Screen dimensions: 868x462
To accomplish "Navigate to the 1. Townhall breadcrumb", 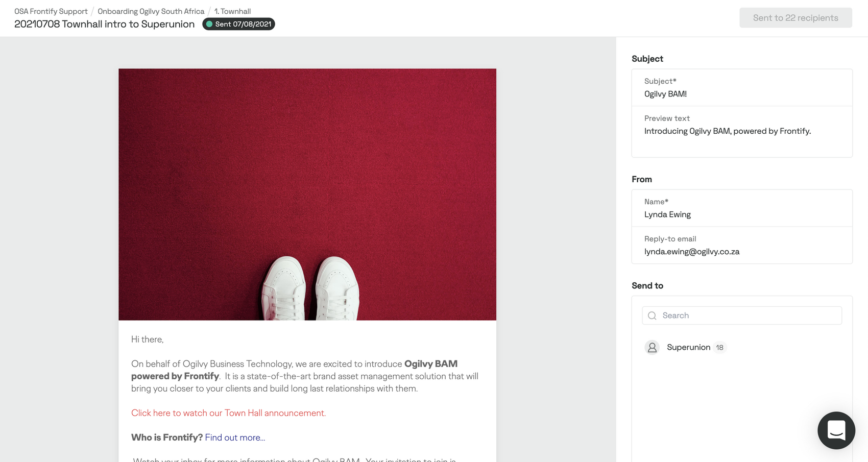I will click(x=232, y=11).
